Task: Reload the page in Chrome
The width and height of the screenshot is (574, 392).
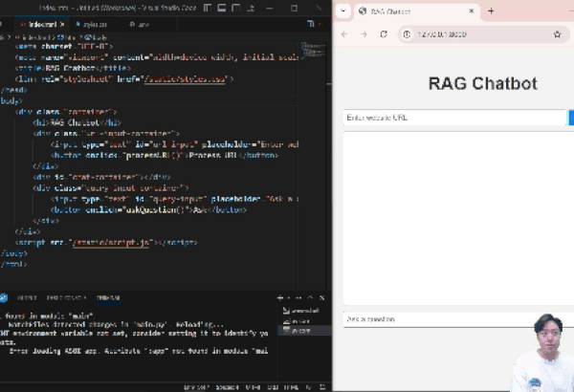Action: pos(384,34)
